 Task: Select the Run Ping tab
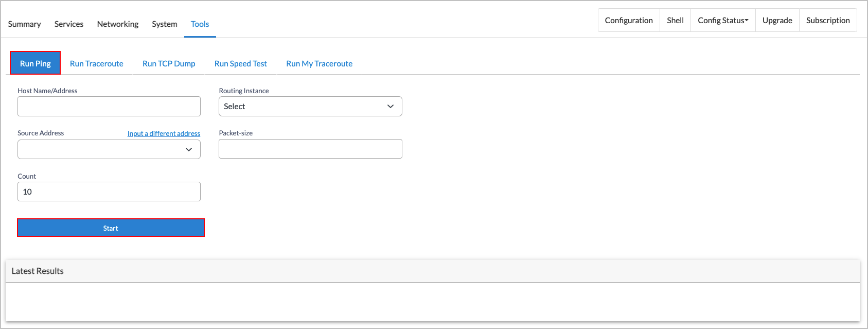36,63
